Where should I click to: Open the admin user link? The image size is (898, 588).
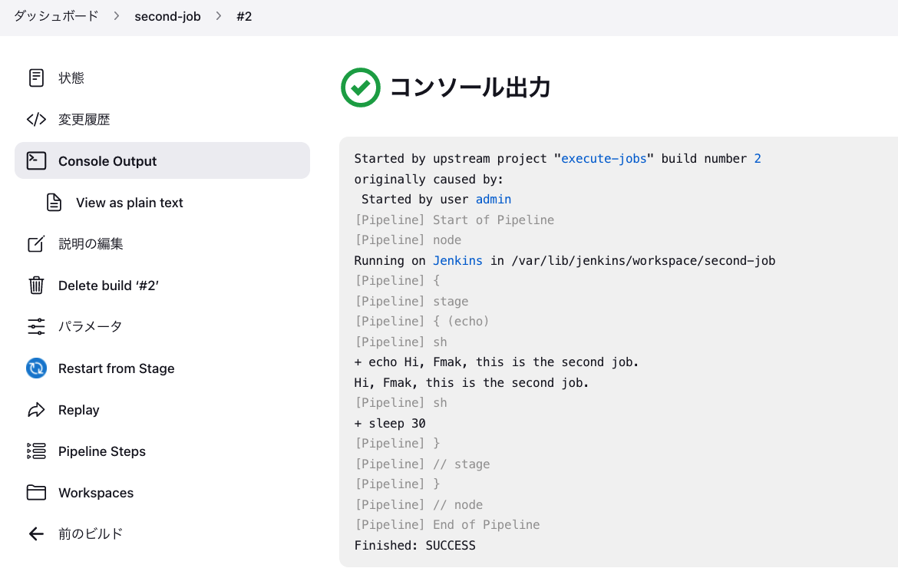click(494, 200)
